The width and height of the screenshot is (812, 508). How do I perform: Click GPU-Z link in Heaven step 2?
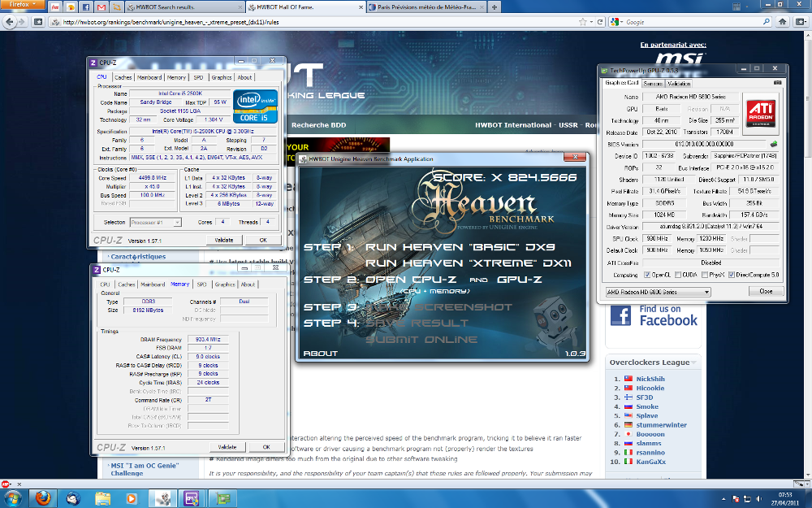520,280
